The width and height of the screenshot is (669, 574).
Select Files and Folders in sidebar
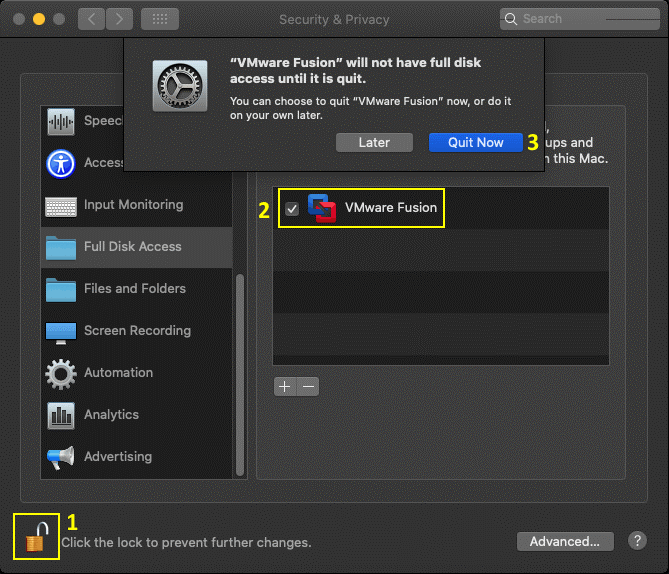(134, 289)
